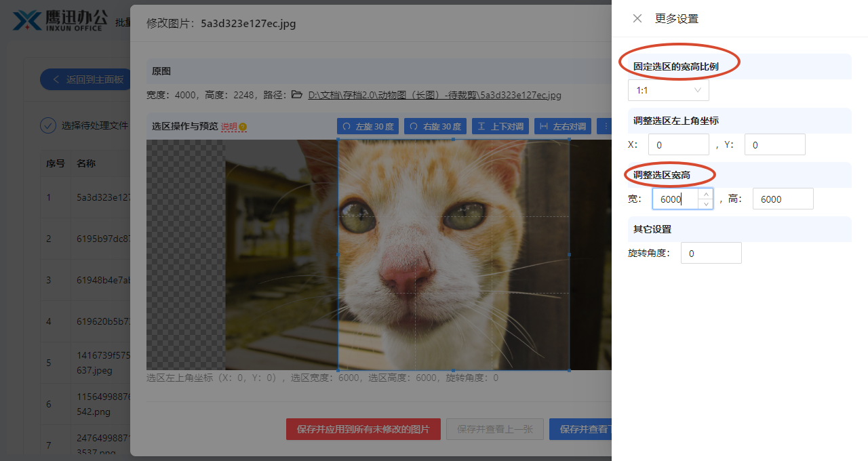This screenshot has width=868, height=461.
Task: Click 上下对调 vertical flip button
Action: pyautogui.click(x=500, y=127)
